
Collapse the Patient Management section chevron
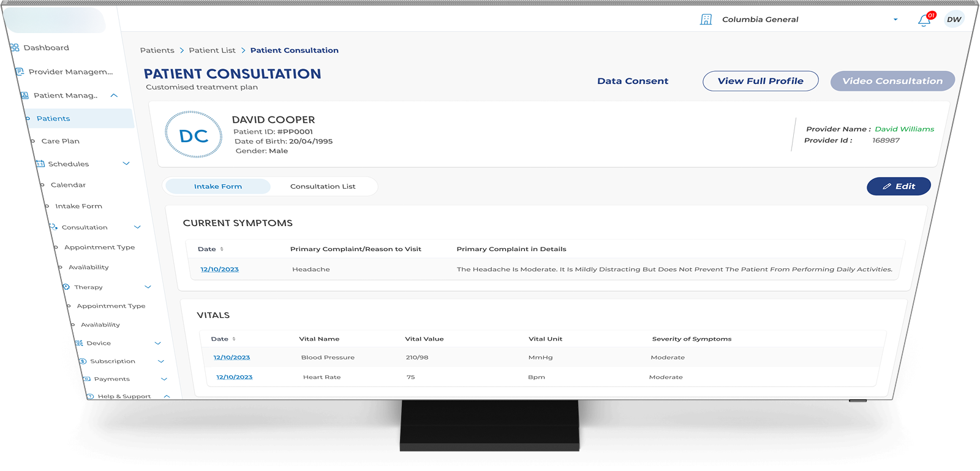(x=114, y=96)
